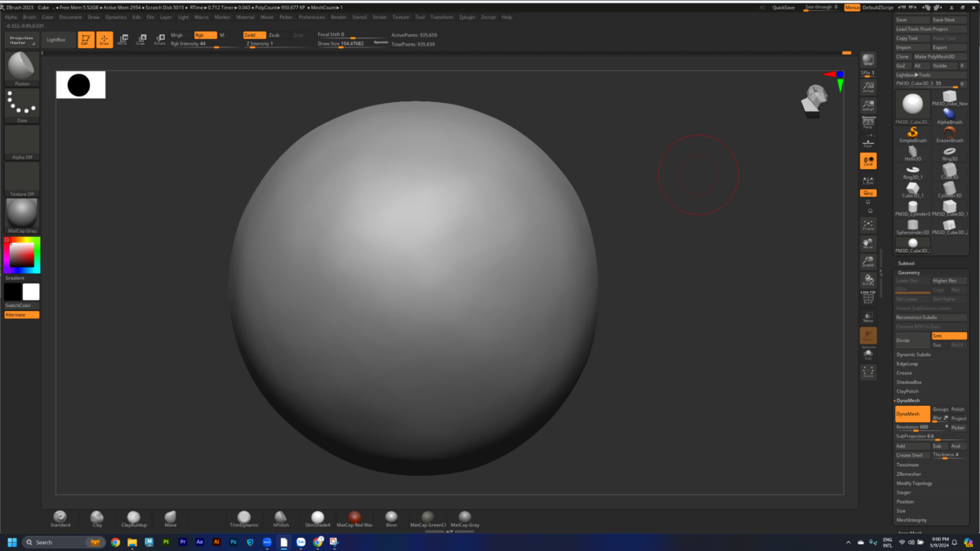Open the Zplugin menu
This screenshot has height=551, width=980.
click(x=467, y=17)
